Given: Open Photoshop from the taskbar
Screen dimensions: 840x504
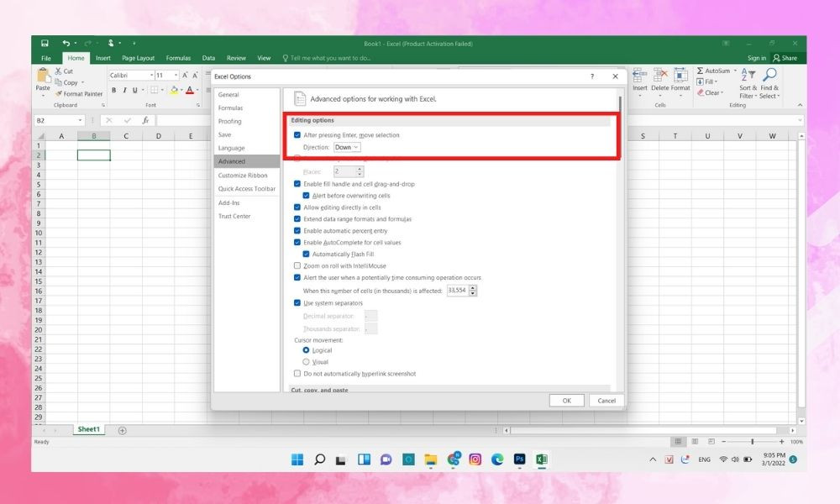Looking at the screenshot, I should click(x=520, y=459).
